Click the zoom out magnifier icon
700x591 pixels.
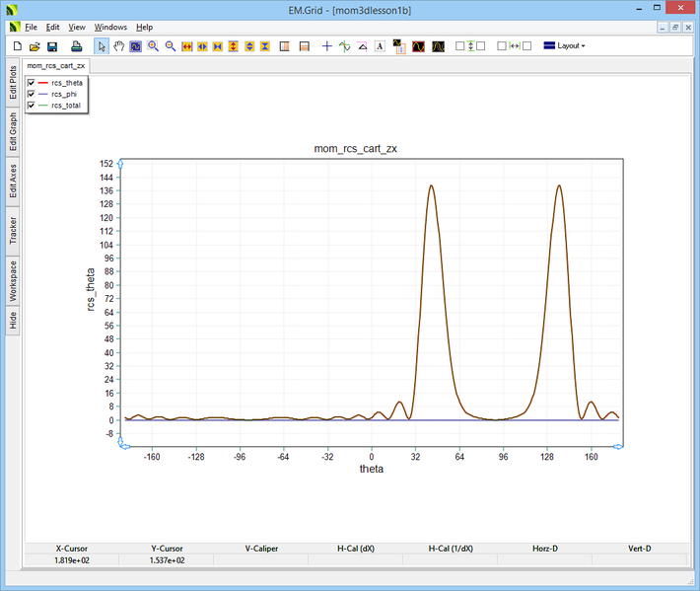(171, 46)
